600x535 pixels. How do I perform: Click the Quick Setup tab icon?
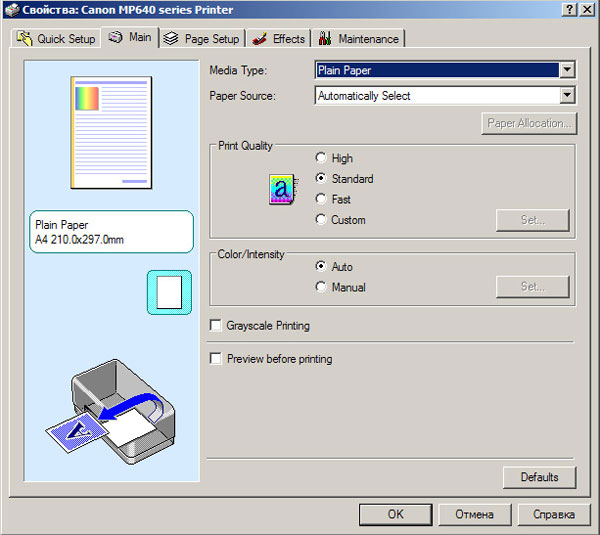(24, 38)
